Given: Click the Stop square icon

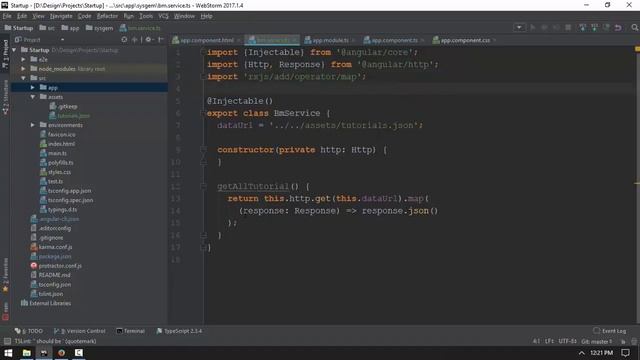Looking at the screenshot, I should (568, 27).
